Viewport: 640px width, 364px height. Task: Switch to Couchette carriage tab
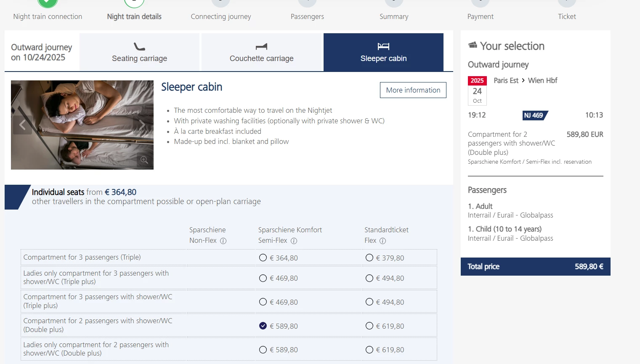pyautogui.click(x=262, y=53)
